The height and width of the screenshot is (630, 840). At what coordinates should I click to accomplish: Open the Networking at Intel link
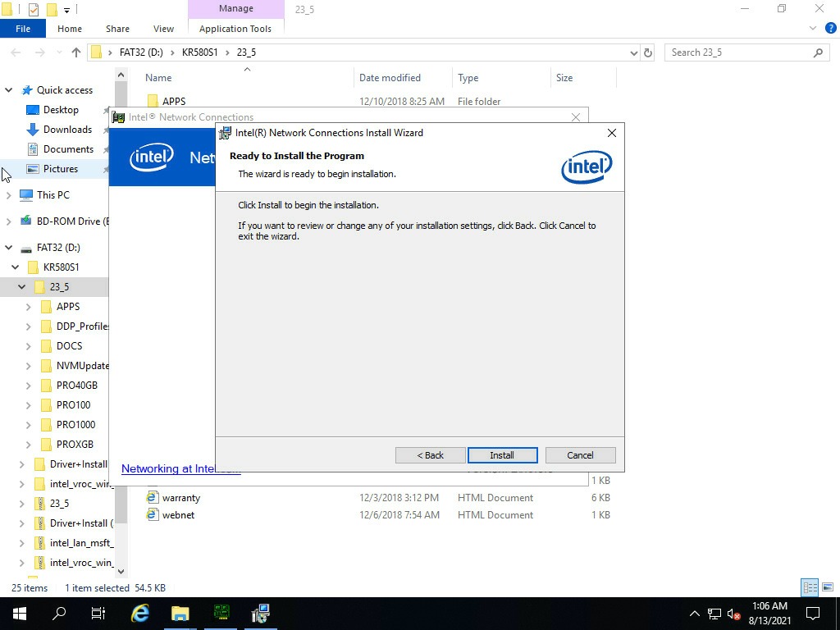coord(181,468)
